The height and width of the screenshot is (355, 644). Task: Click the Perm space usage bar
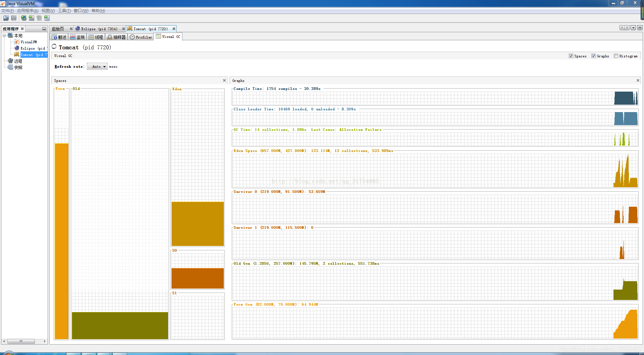pos(62,241)
